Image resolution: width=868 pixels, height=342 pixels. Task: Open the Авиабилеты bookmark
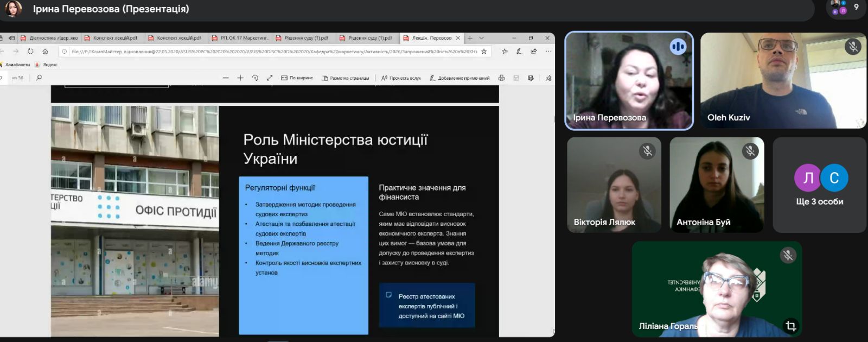(15, 65)
